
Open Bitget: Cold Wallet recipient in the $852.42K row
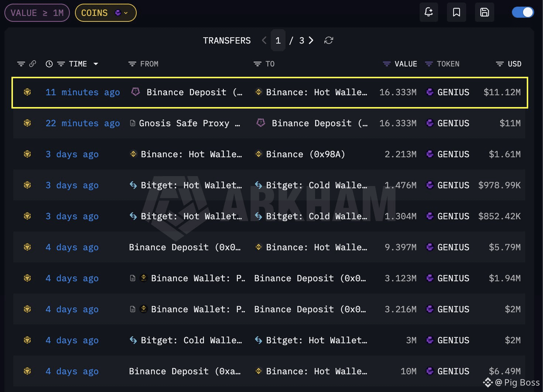pos(317,216)
